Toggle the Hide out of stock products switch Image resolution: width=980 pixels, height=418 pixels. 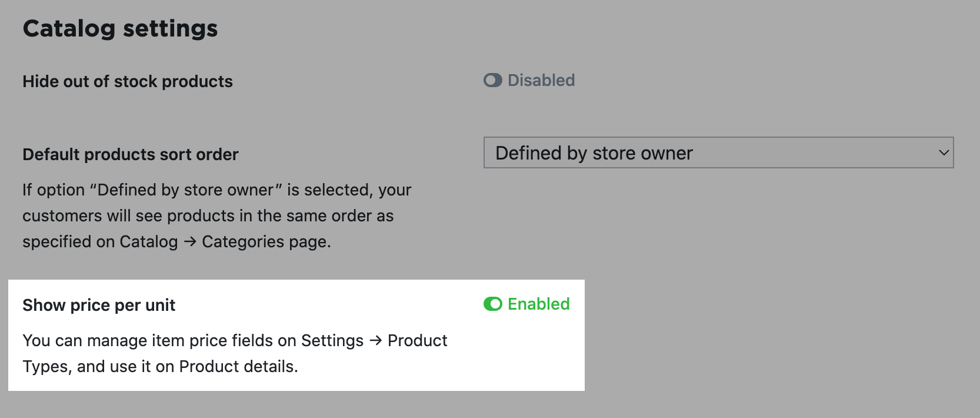[x=492, y=80]
